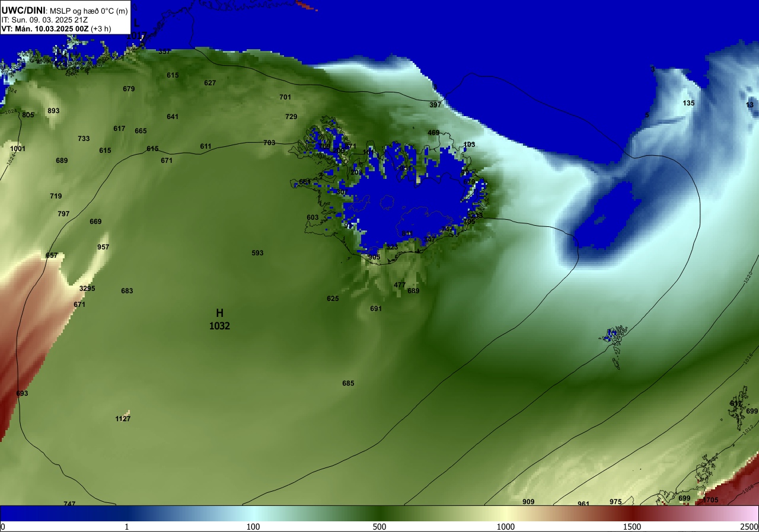Click the 611 height value

pyautogui.click(x=206, y=146)
